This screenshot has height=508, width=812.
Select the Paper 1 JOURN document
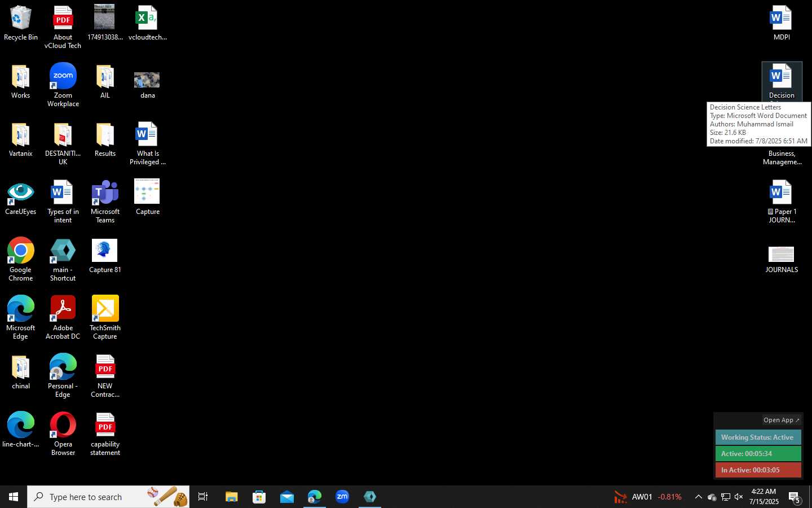[x=782, y=202]
